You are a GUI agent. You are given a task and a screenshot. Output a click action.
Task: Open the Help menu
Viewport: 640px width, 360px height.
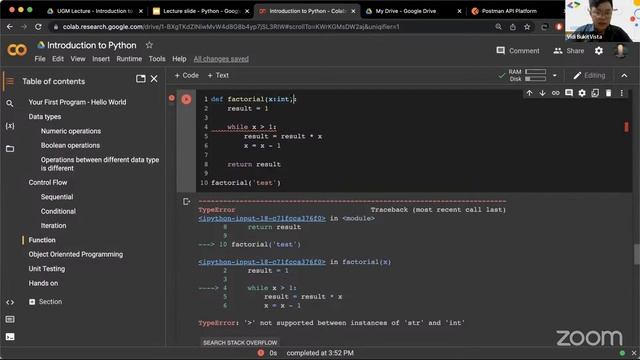[x=179, y=59]
